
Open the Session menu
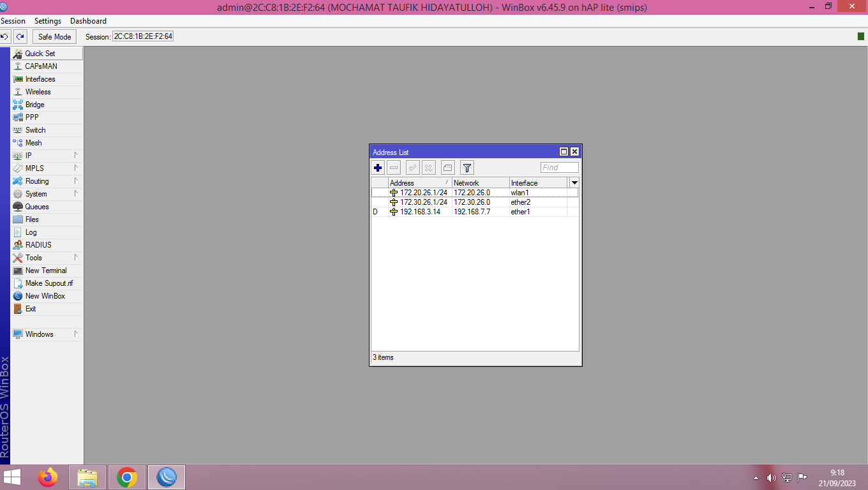point(13,21)
